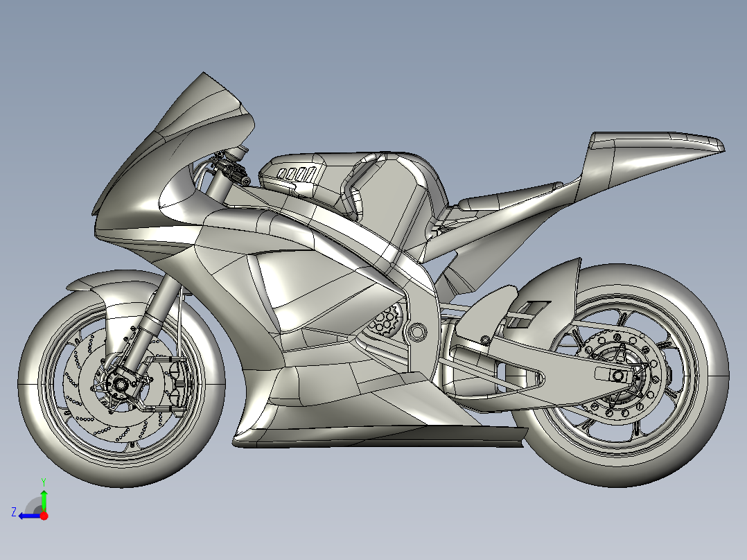Click the blue Z axis arrow
Screen dimensions: 747x560
click(x=25, y=516)
